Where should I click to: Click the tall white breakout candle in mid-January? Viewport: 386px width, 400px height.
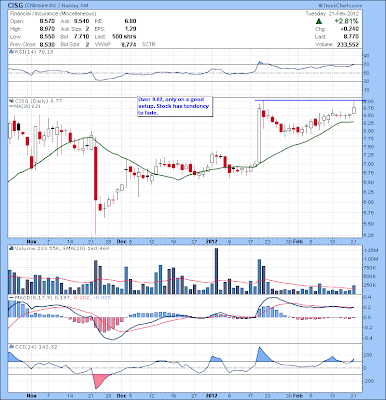click(259, 136)
